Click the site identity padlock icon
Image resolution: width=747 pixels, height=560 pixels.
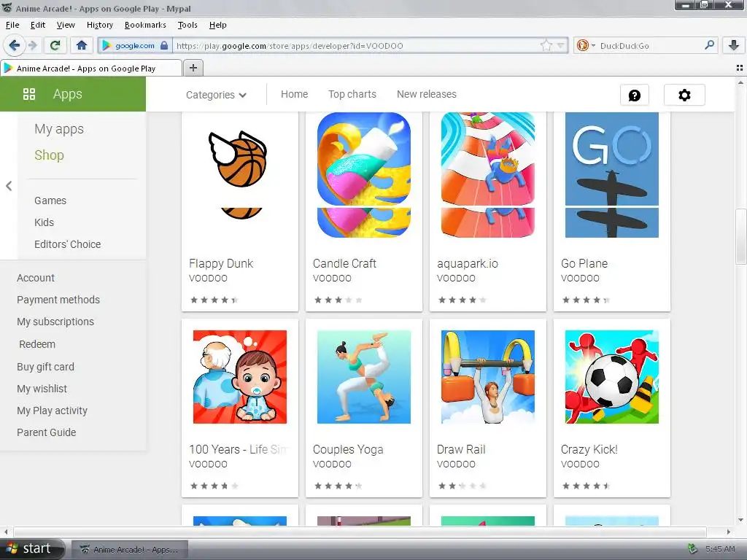[164, 46]
